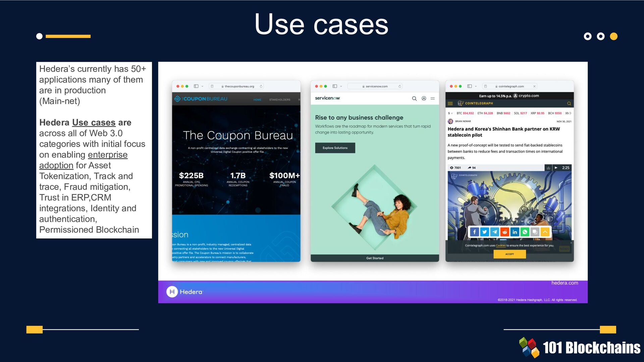
Task: Share article via LinkedIn icon
Action: (x=515, y=232)
